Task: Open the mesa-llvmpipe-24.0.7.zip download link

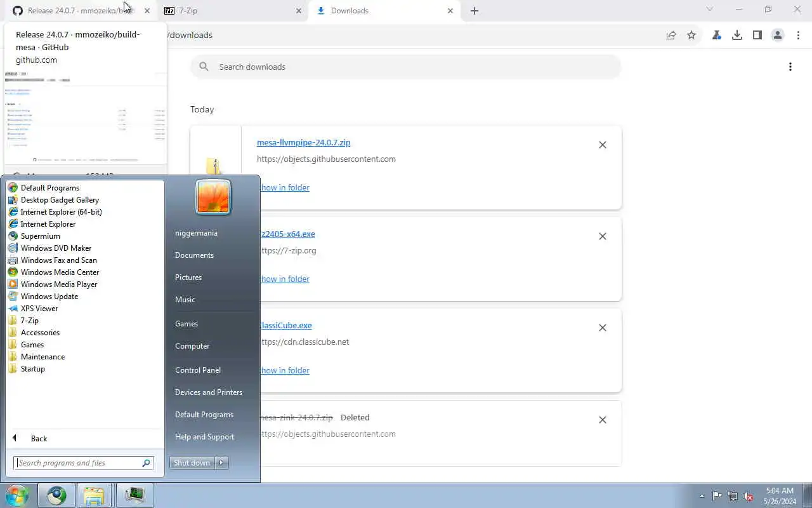Action: (303, 143)
